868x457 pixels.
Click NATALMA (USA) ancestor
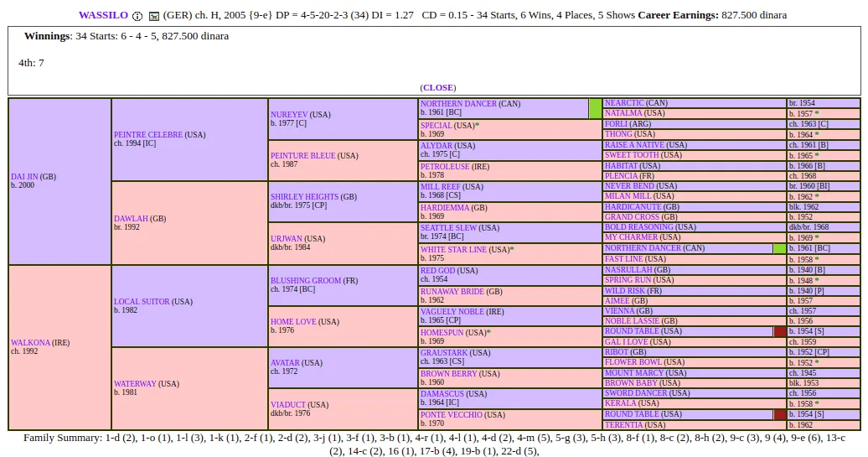click(623, 113)
